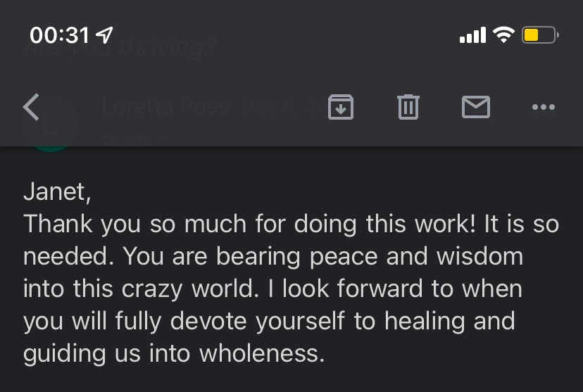Screen dimensions: 583x392
Task: Tap the word 'healing' in the message
Action: 425,322
